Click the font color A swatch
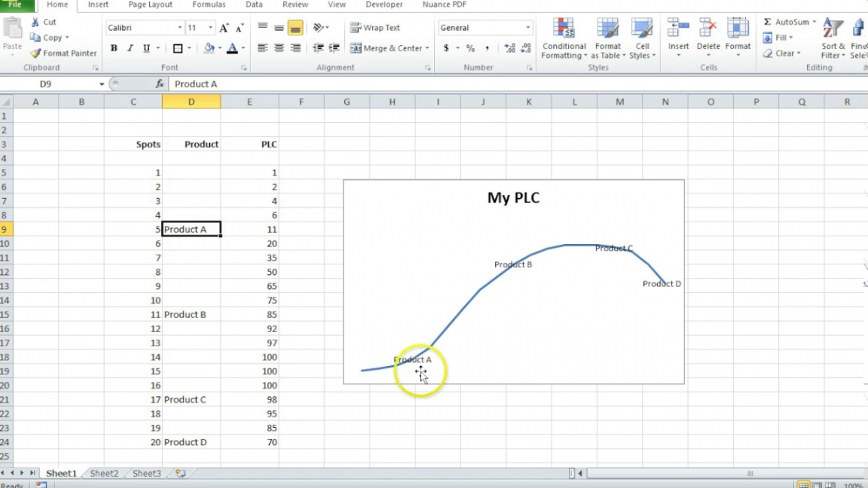 coord(232,48)
